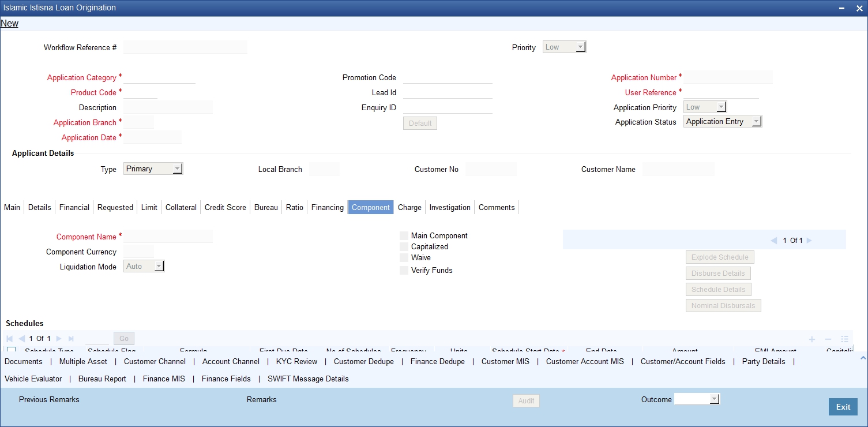868x427 pixels.
Task: Click the schedules Go button
Action: coord(124,339)
